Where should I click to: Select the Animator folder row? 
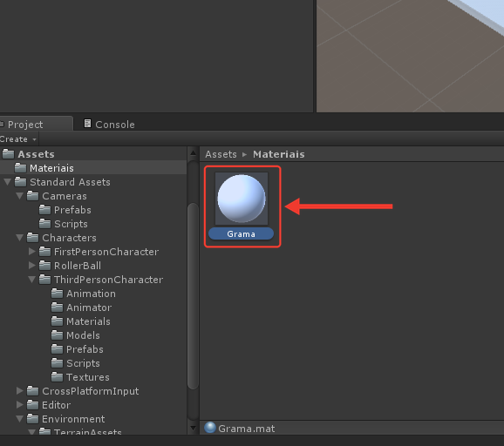[x=93, y=307]
